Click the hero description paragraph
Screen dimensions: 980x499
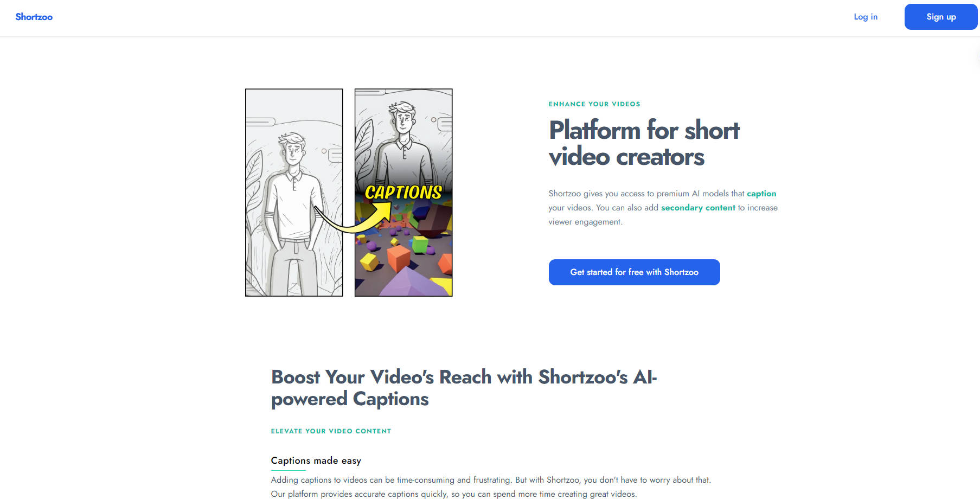coord(663,207)
